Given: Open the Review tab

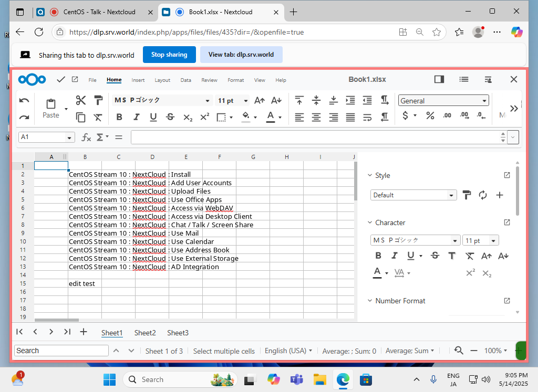Looking at the screenshot, I should point(209,80).
